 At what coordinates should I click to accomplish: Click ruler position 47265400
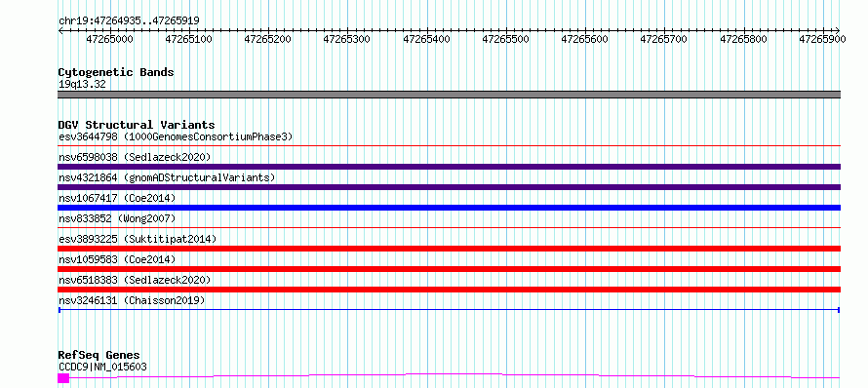click(x=427, y=39)
